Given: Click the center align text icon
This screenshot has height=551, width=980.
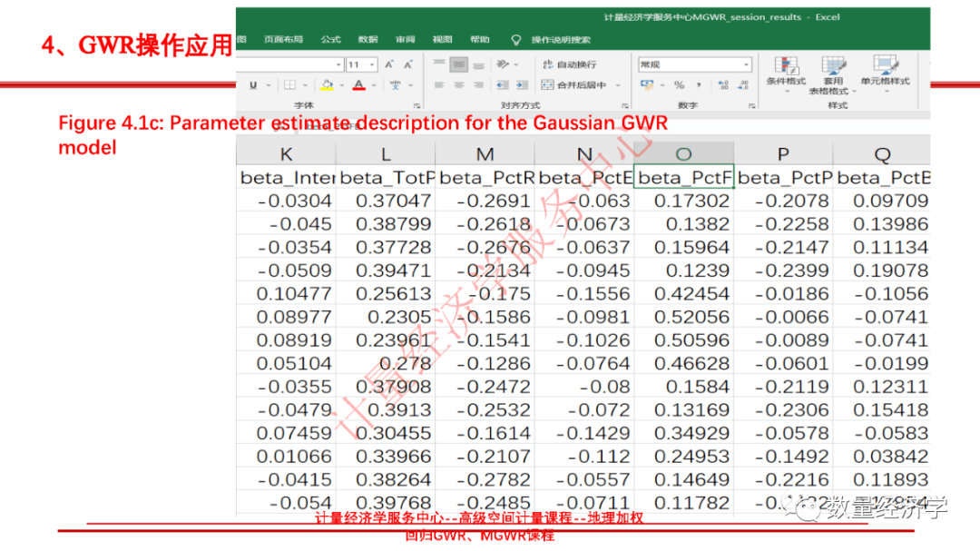Looking at the screenshot, I should [x=460, y=85].
